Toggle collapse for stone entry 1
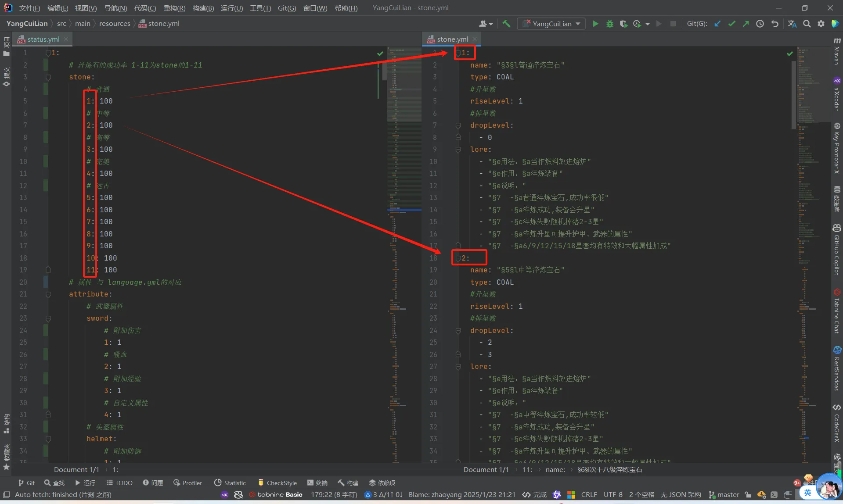This screenshot has height=504, width=843. point(457,53)
